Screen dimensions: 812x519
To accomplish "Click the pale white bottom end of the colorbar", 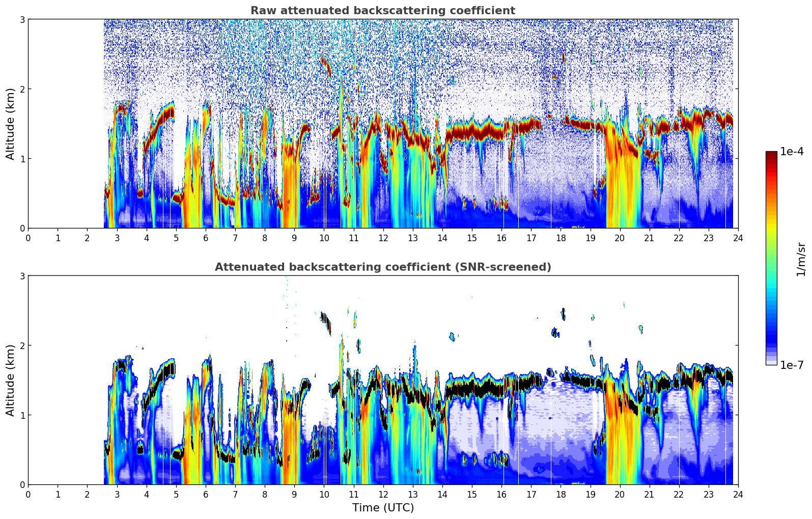I will point(771,362).
